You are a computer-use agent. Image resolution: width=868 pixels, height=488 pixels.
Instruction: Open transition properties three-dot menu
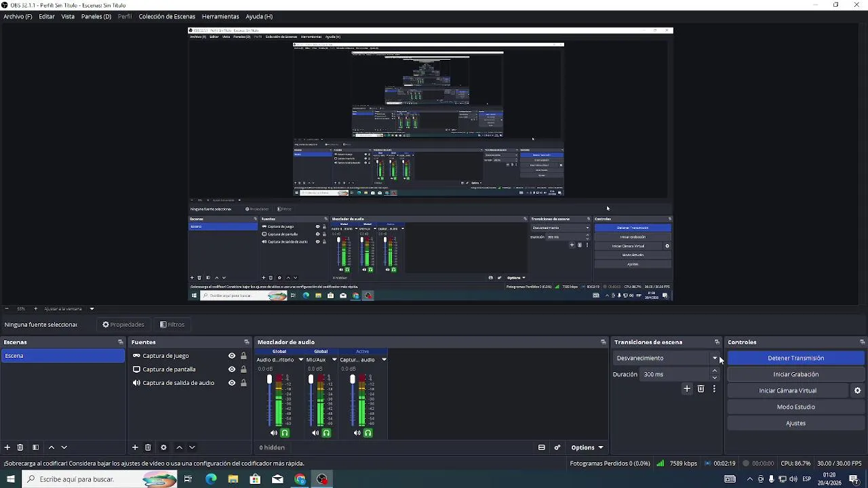(x=714, y=389)
